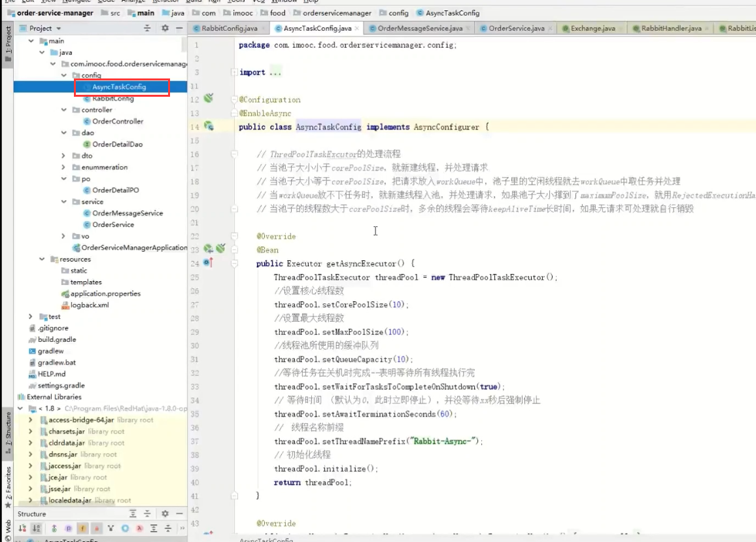
Task: Open the Web tool window stripe
Action: (8, 530)
